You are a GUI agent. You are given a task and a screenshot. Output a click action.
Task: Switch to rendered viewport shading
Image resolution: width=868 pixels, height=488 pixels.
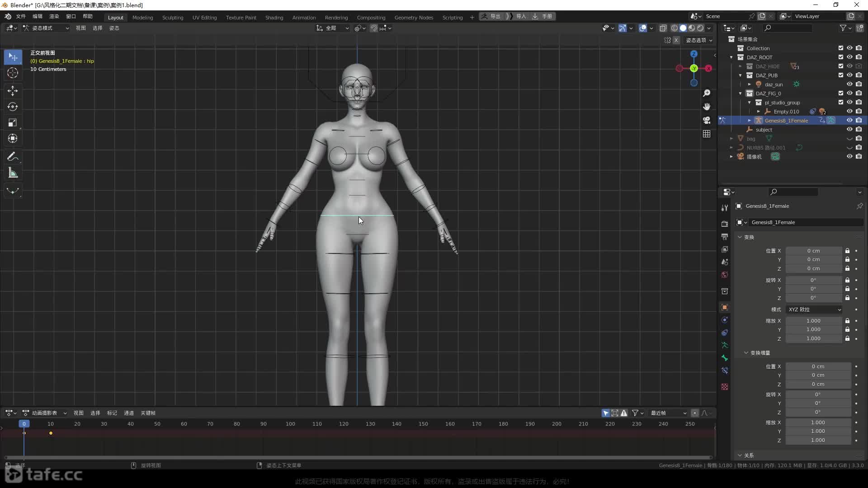point(700,28)
